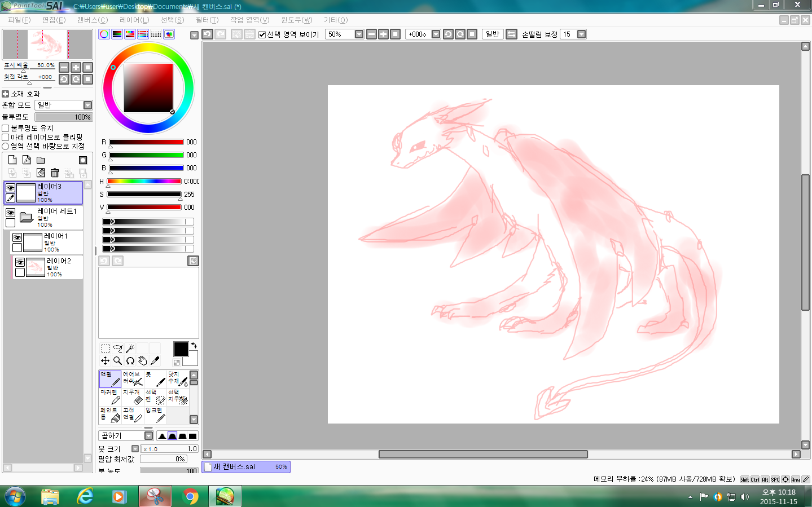
Task: Choose the Eyedropper color picker tool
Action: [x=155, y=361]
